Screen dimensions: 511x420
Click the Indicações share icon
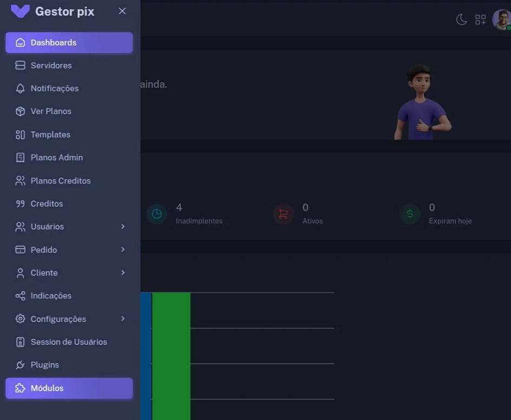pyautogui.click(x=21, y=296)
